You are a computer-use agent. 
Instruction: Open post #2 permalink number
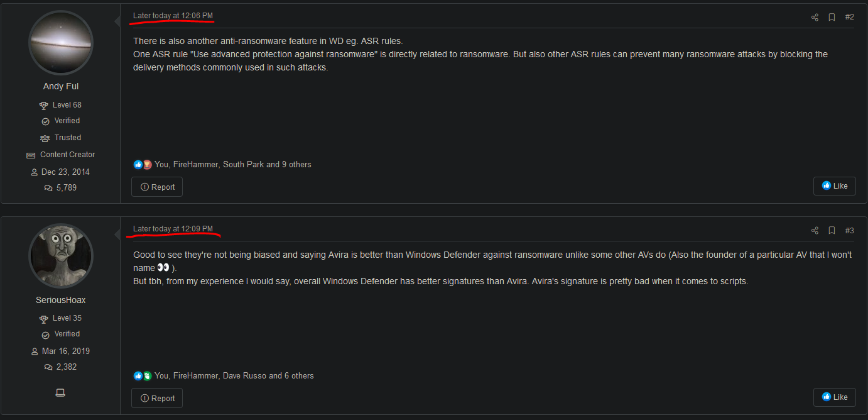(849, 17)
